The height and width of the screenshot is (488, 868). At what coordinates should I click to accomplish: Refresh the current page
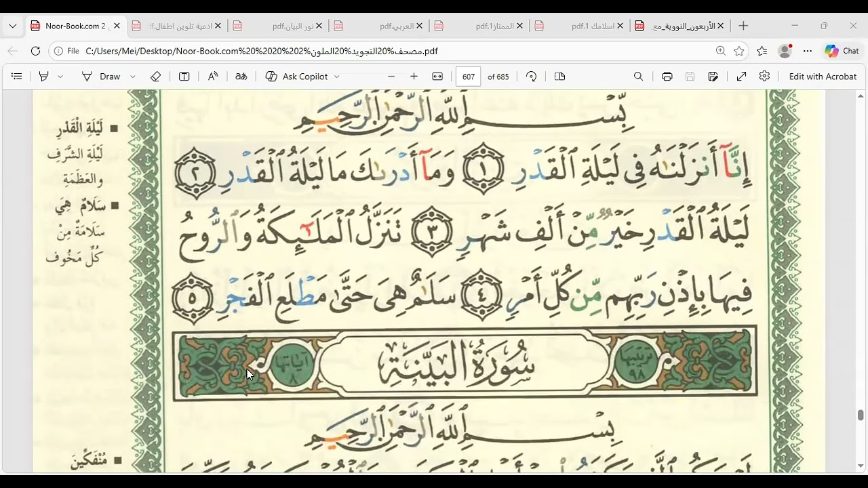pos(35,51)
